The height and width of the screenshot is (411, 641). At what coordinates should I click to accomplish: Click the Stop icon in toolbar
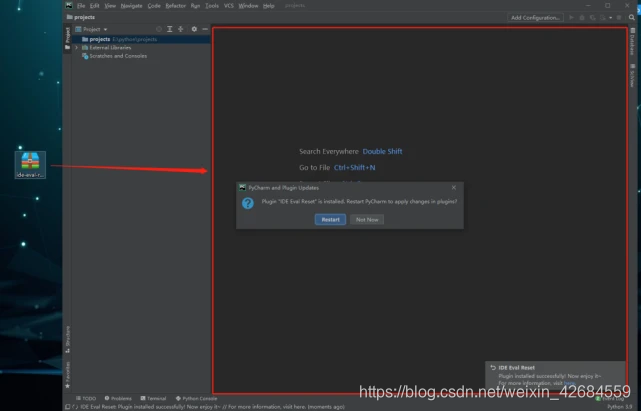pyautogui.click(x=619, y=18)
